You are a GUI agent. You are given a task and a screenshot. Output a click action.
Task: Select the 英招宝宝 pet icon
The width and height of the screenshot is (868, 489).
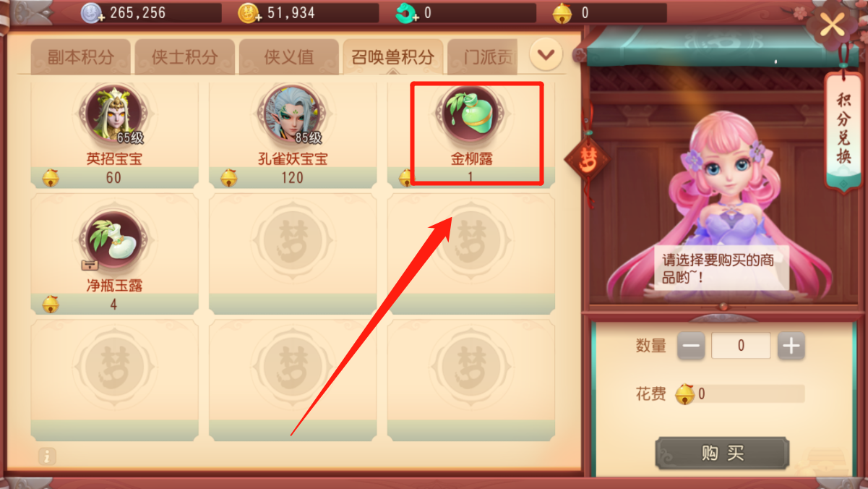pyautogui.click(x=114, y=114)
